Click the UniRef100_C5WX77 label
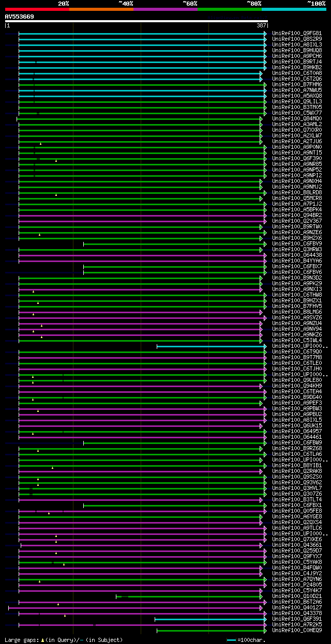Screen dimensions: 331x644 (x=297, y=113)
